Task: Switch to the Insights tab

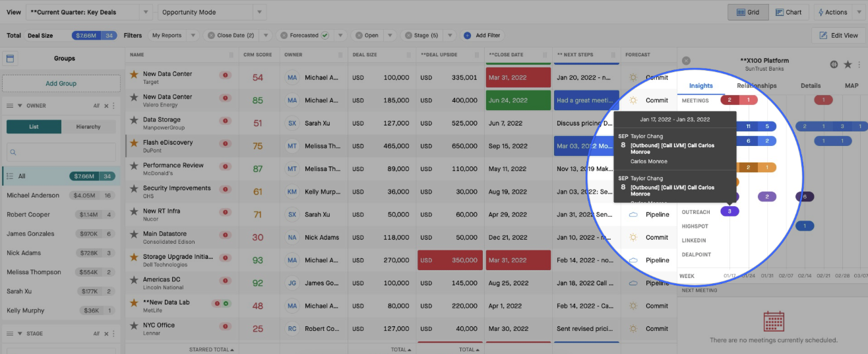Action: click(700, 86)
